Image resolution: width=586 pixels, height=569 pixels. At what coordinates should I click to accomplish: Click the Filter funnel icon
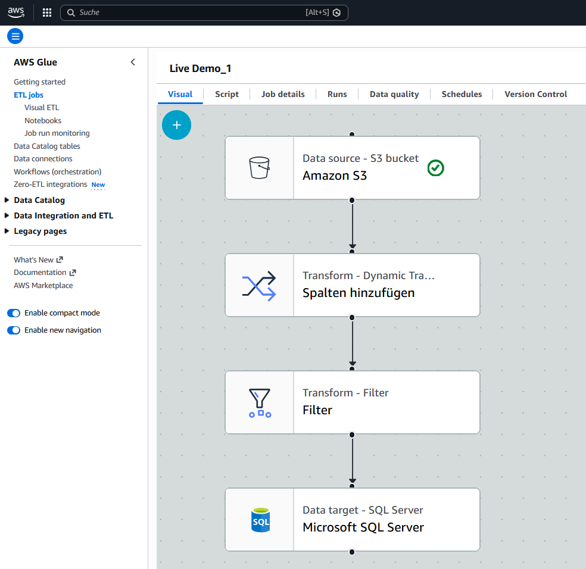click(x=259, y=403)
